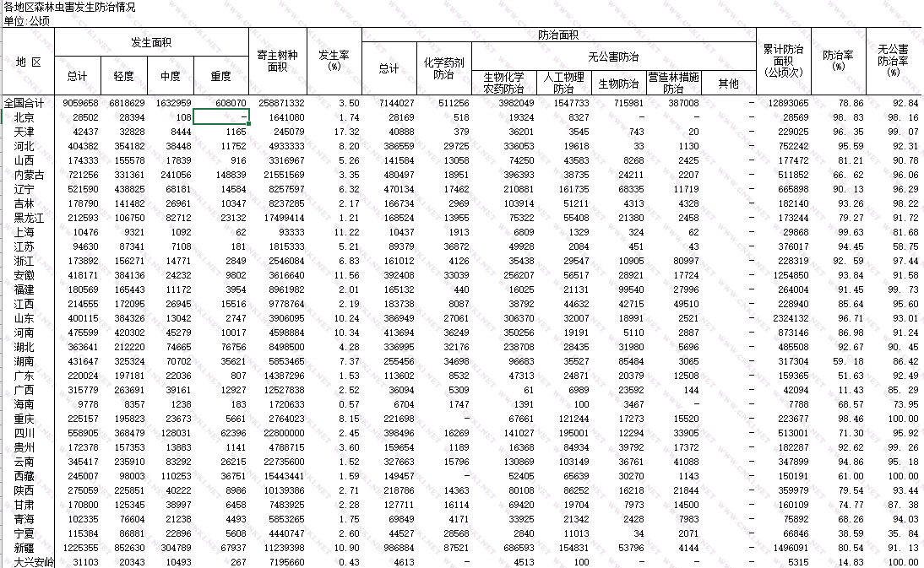Click 天津's 发生率 value 17.32
Image resolution: width=924 pixels, height=568 pixels.
pos(346,132)
